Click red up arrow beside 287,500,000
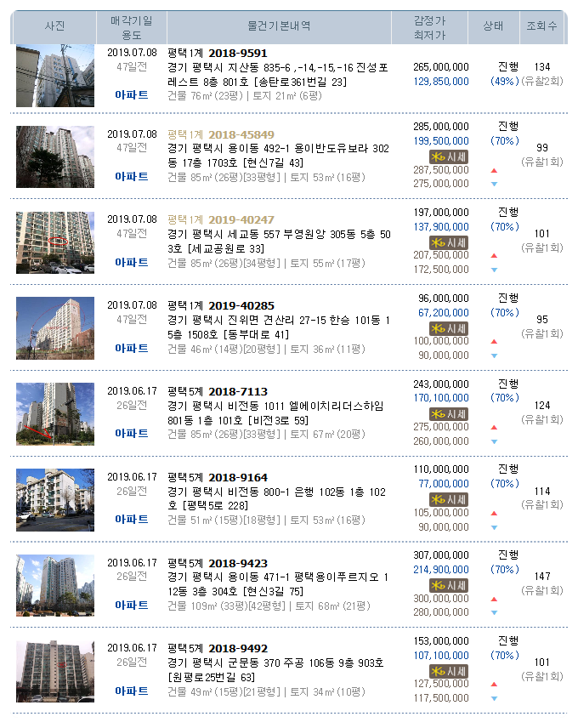 (x=494, y=170)
